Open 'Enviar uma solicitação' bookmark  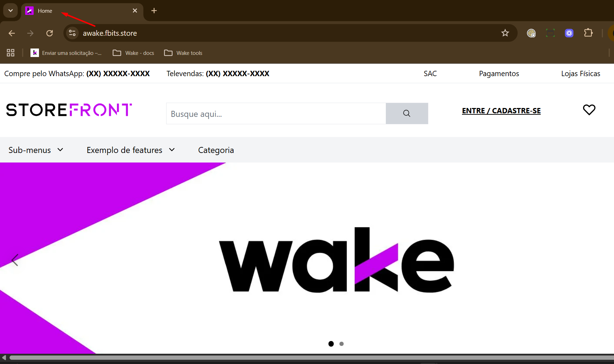click(x=66, y=53)
